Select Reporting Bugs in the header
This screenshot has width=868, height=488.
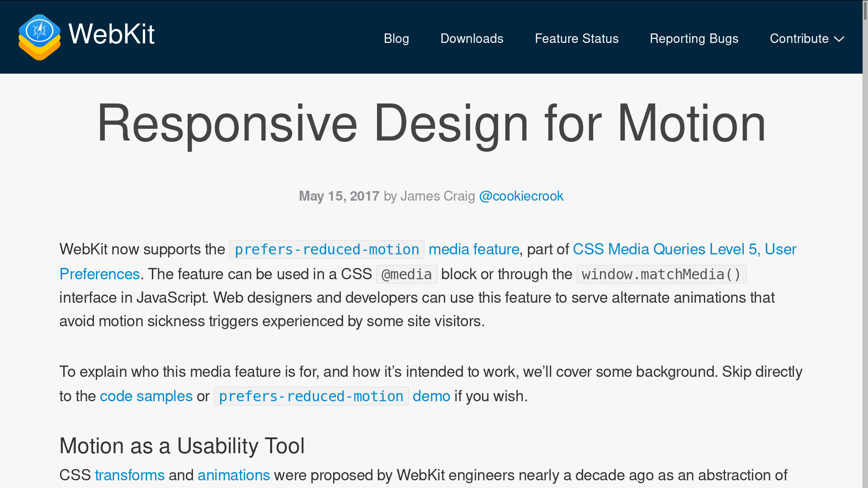pyautogui.click(x=693, y=39)
